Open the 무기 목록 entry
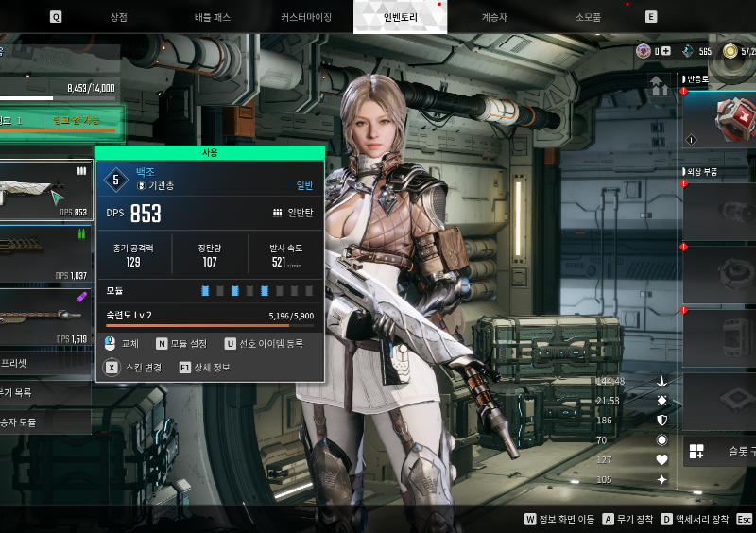The image size is (756, 533). coord(45,392)
